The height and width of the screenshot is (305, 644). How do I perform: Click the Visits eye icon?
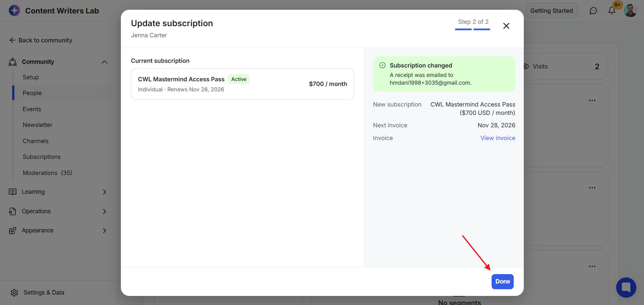526,67
